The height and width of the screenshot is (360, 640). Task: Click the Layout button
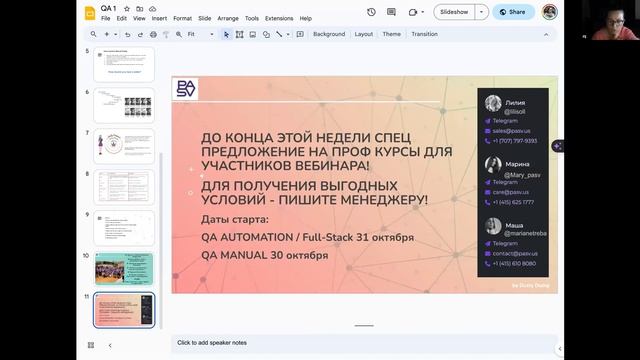click(x=364, y=34)
